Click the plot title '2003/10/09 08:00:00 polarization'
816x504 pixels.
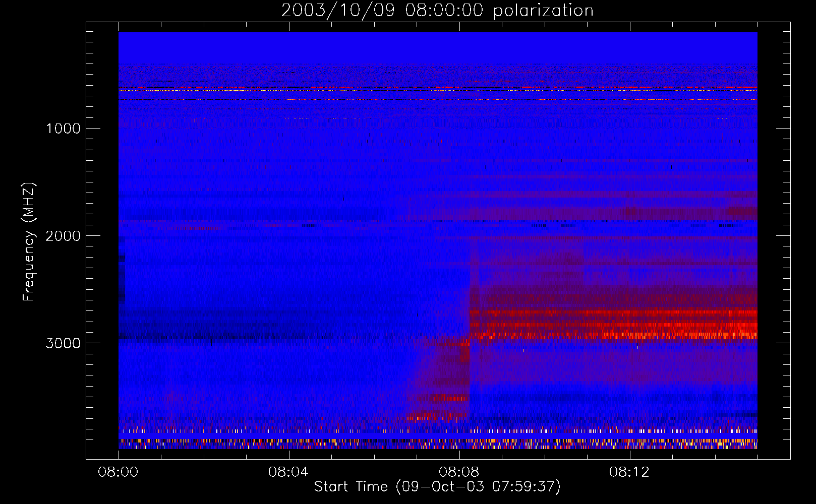click(437, 11)
